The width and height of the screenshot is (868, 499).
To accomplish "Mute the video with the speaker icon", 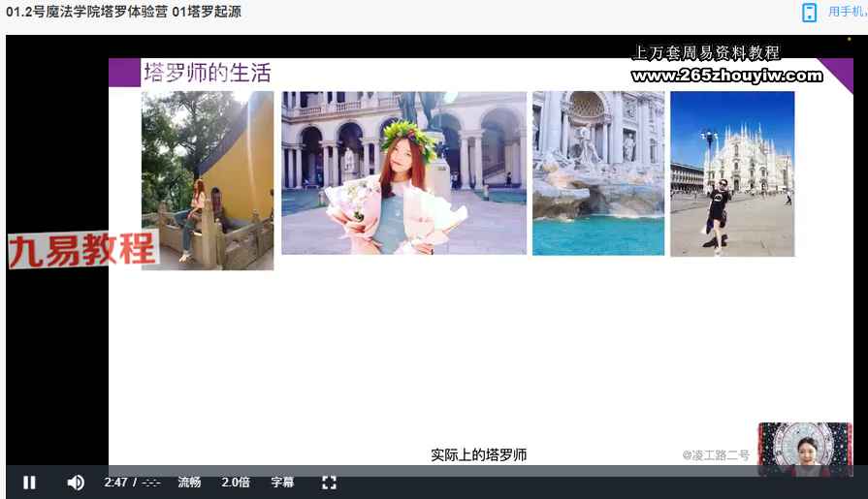I will coord(76,483).
